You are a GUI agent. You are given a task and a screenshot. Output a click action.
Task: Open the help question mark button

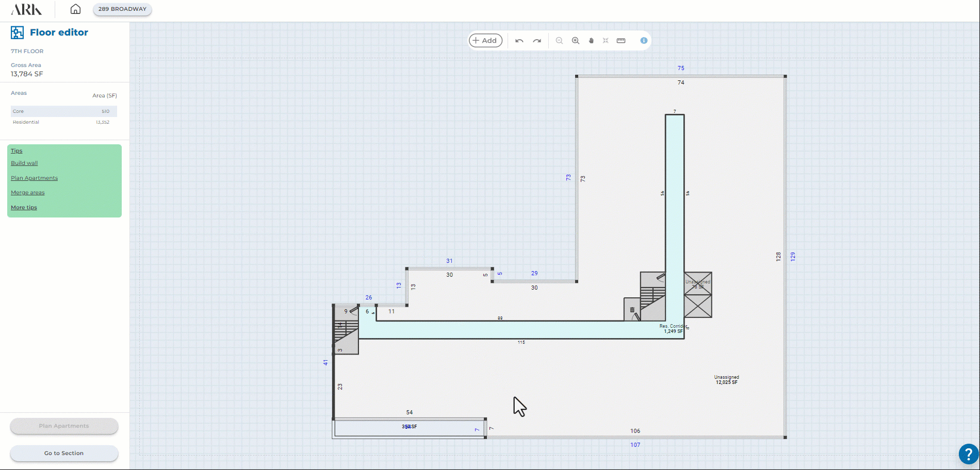click(968, 454)
